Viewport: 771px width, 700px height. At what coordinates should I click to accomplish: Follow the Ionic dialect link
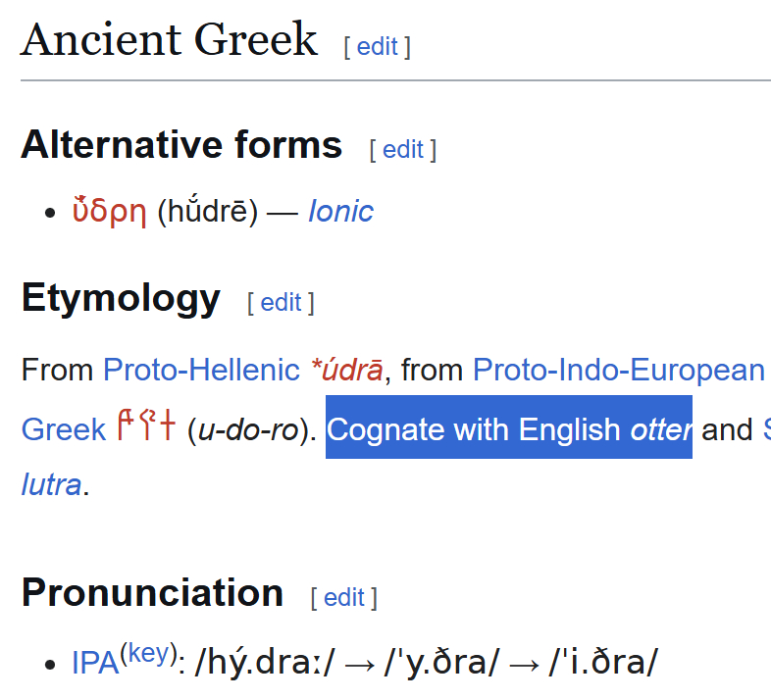coord(340,211)
